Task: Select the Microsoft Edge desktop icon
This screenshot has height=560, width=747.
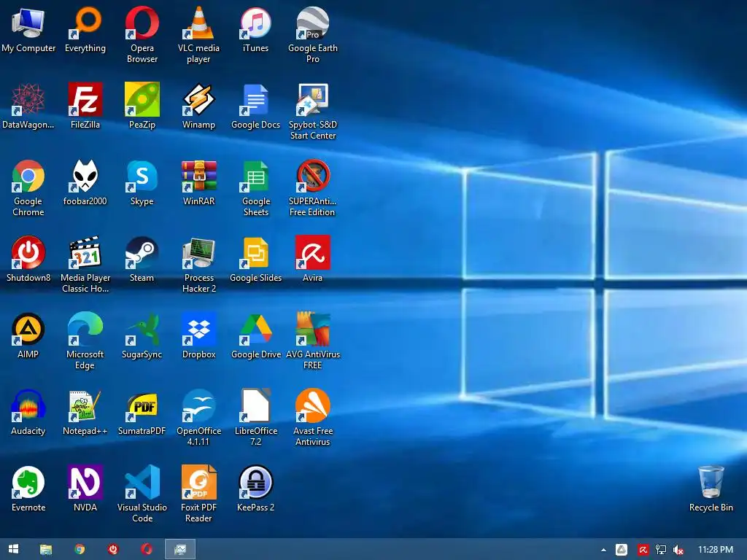Action: 85,341
